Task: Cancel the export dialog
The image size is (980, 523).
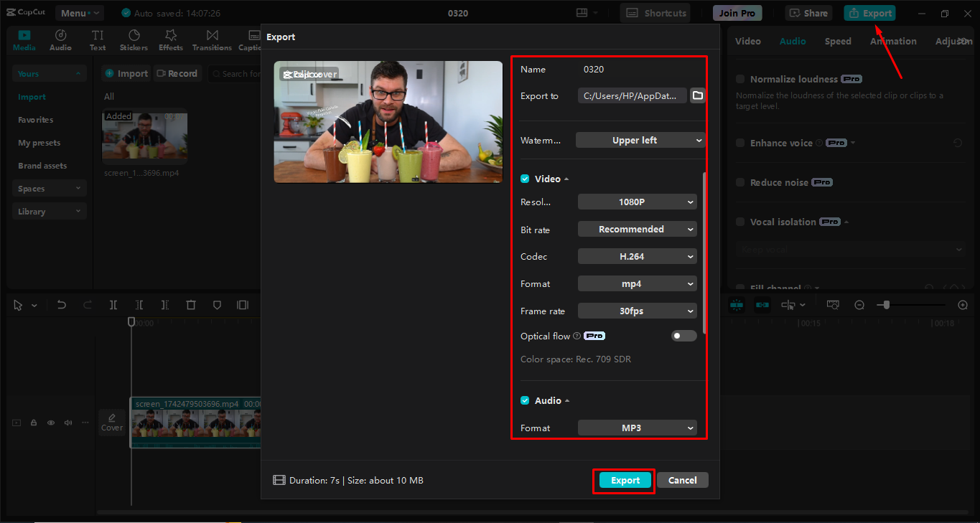Action: pos(681,480)
